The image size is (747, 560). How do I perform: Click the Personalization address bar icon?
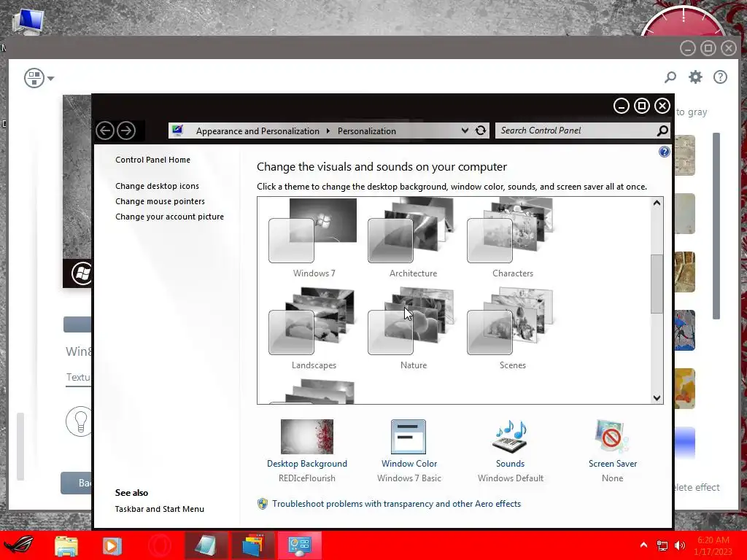point(178,131)
